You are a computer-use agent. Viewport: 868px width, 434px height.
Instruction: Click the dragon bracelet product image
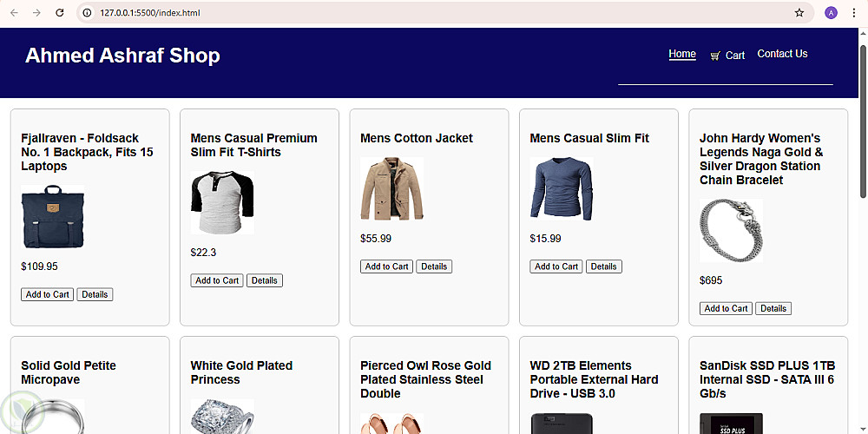731,231
